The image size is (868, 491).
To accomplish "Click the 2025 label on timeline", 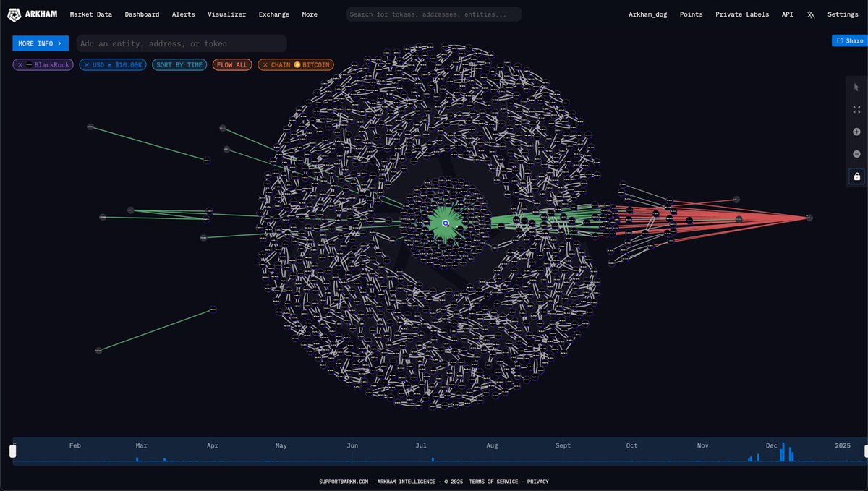I will point(843,445).
